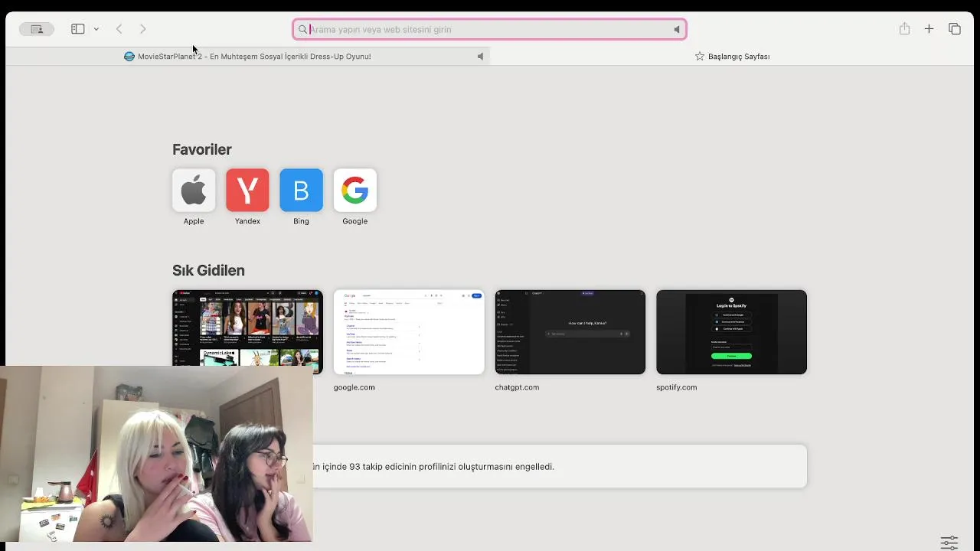
Task: Click the Sık Gidilen heading
Action: 208,270
